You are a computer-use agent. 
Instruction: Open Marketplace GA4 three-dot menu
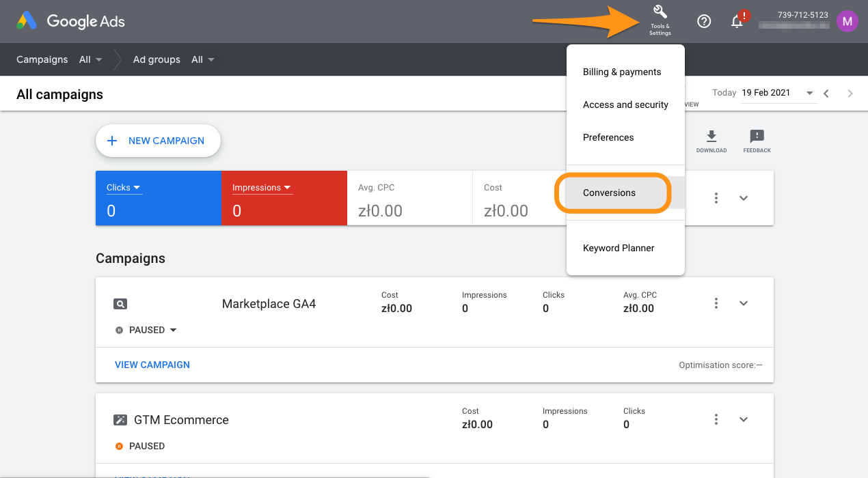(716, 303)
